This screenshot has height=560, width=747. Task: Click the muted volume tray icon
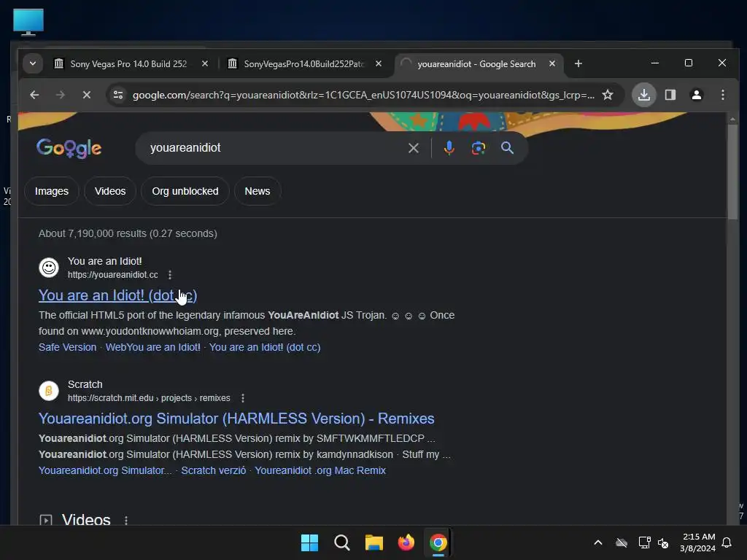pyautogui.click(x=663, y=542)
